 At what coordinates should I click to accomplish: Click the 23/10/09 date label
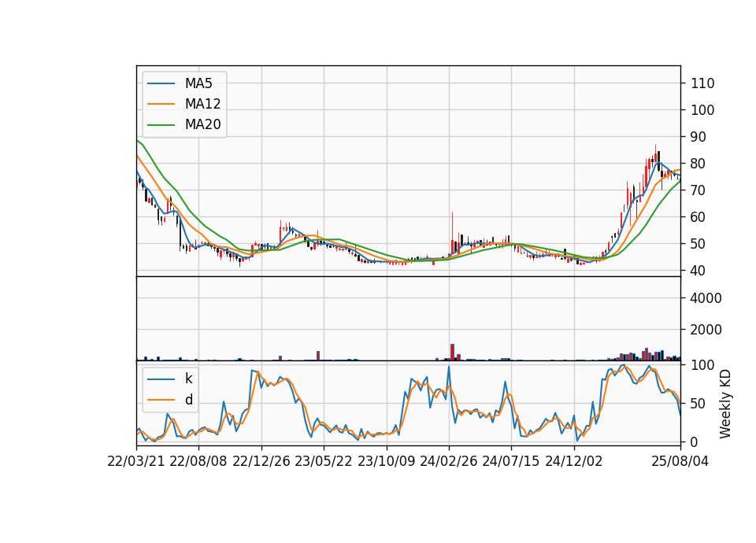(386, 461)
